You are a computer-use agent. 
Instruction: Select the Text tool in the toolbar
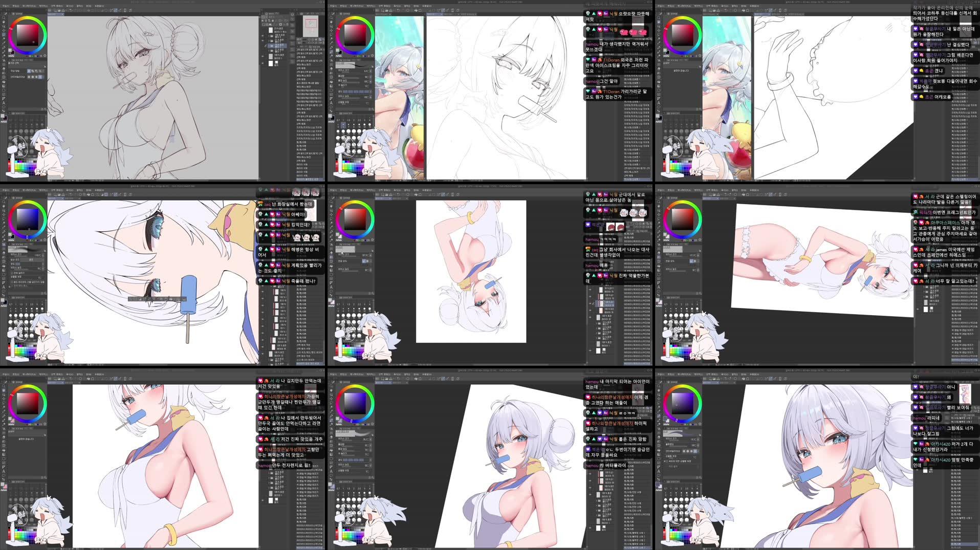tap(4, 101)
